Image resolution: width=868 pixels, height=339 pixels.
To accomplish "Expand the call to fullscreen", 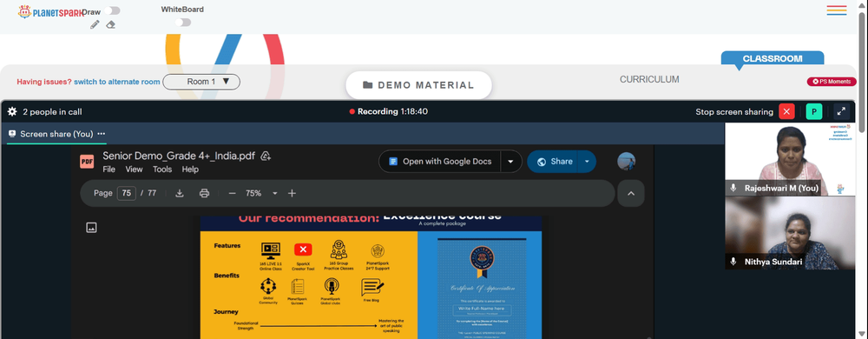I will (x=841, y=112).
